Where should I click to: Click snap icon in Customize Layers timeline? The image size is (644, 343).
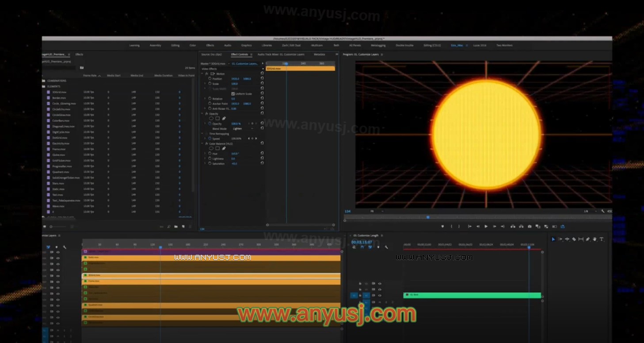coord(48,247)
